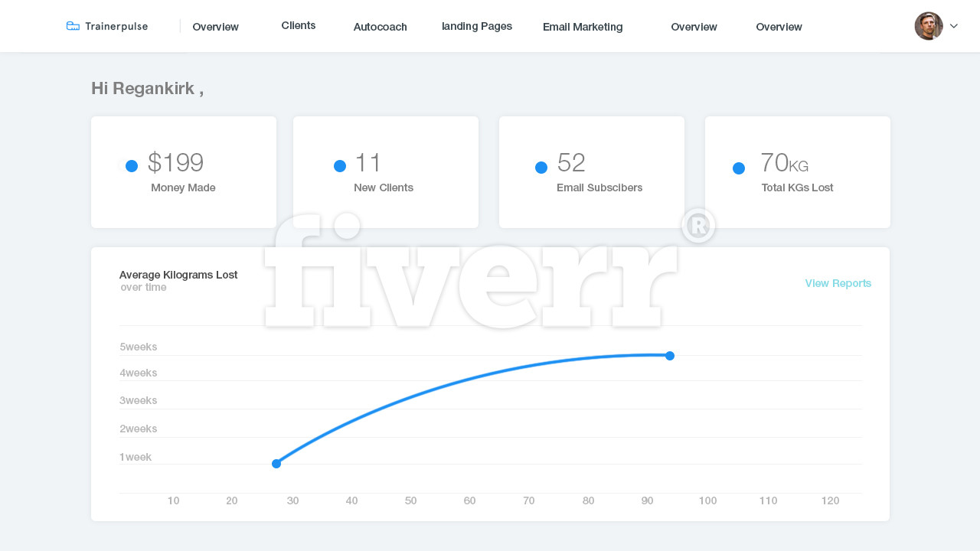This screenshot has width=980, height=551.
Task: Click the over time subtitle
Action: (x=144, y=288)
